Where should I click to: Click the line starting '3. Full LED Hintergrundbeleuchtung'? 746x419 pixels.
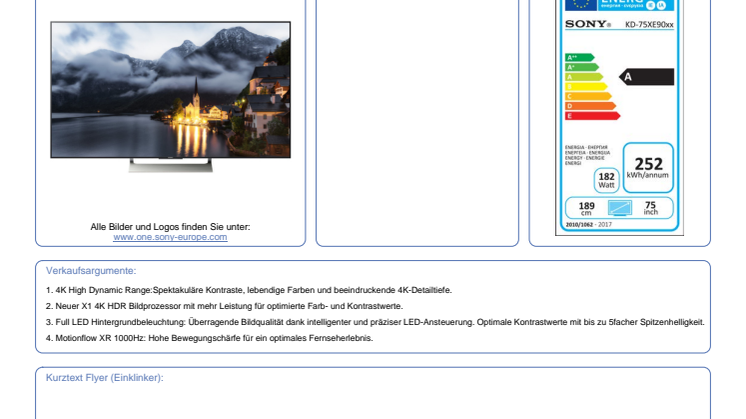(x=375, y=322)
